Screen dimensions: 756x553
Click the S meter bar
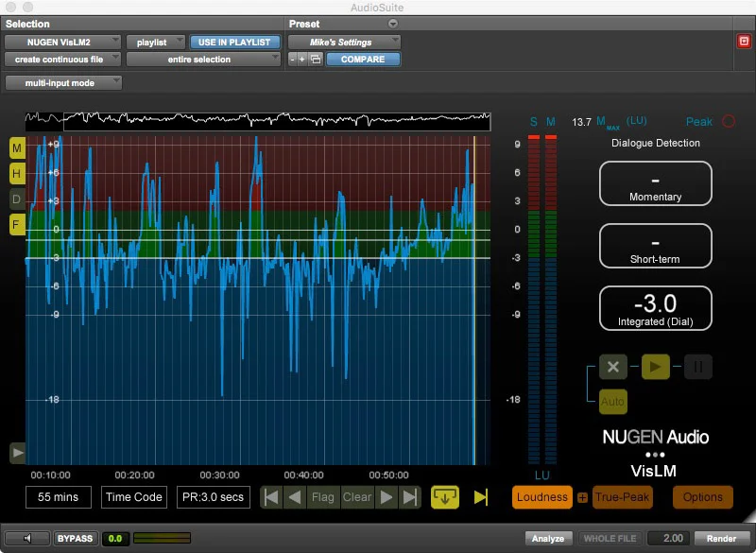[534, 300]
